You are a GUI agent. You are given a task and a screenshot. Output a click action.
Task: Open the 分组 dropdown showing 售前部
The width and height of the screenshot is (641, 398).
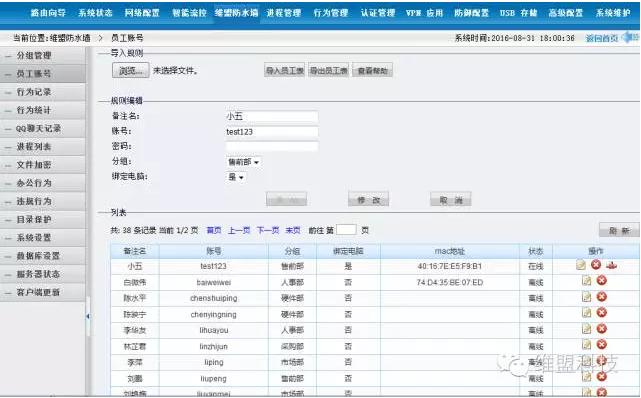[243, 162]
